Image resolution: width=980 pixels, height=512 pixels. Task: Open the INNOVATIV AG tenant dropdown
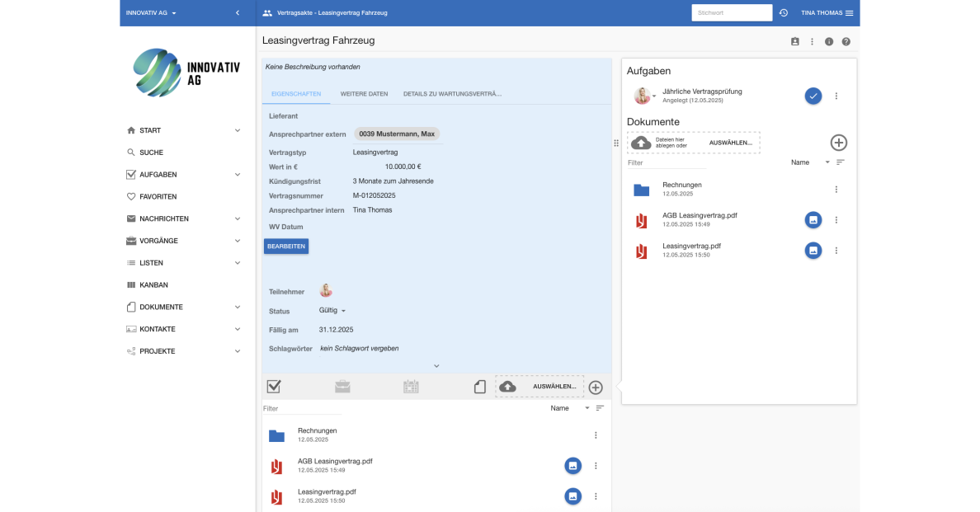point(151,13)
